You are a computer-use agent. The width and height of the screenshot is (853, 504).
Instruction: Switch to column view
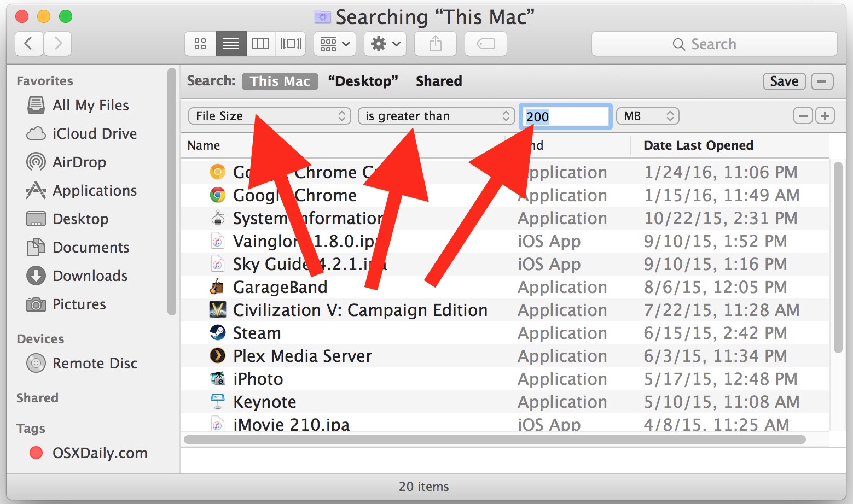click(260, 44)
